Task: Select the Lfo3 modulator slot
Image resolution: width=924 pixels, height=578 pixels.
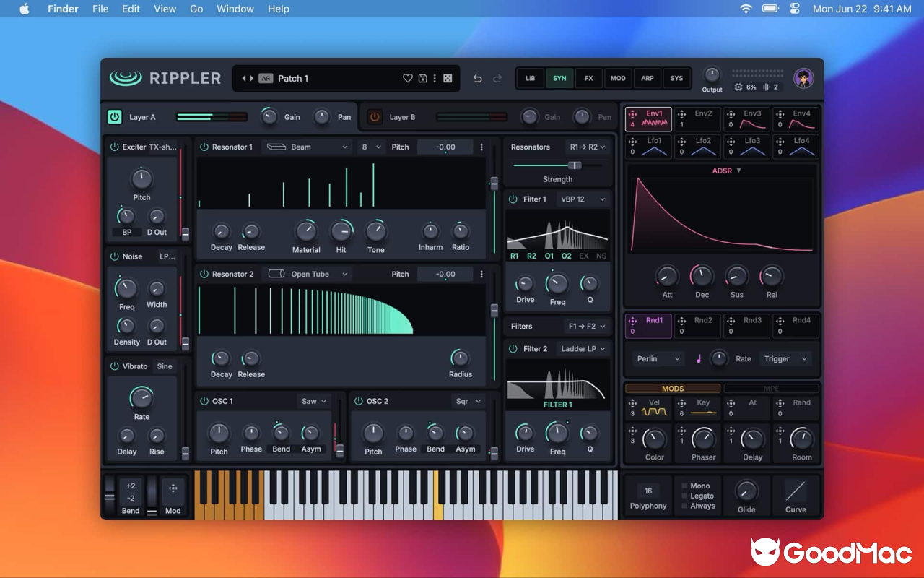Action: [746, 147]
